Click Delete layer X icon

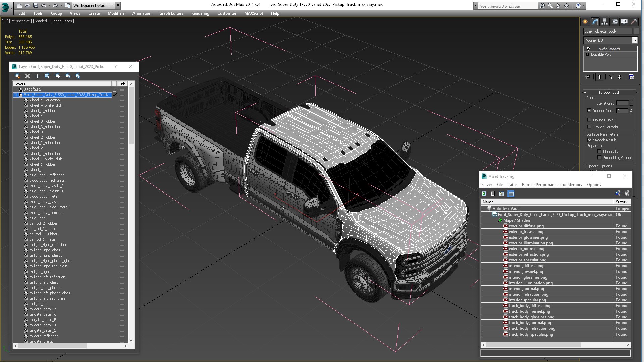pyautogui.click(x=28, y=76)
